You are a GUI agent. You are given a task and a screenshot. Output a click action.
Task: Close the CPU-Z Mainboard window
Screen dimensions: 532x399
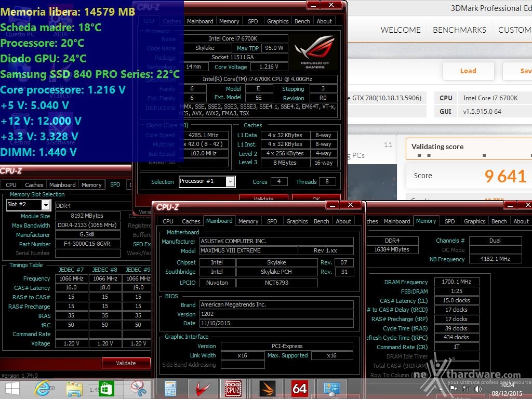tap(351, 205)
